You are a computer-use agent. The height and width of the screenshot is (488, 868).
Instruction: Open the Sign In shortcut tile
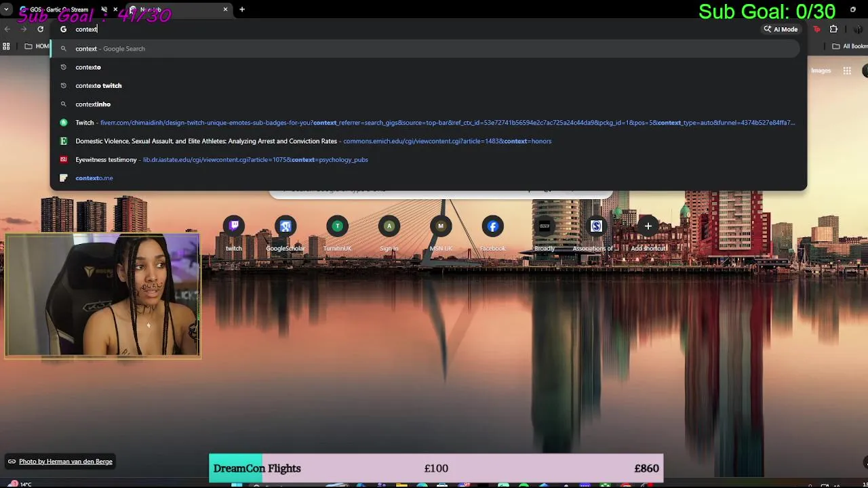click(389, 234)
